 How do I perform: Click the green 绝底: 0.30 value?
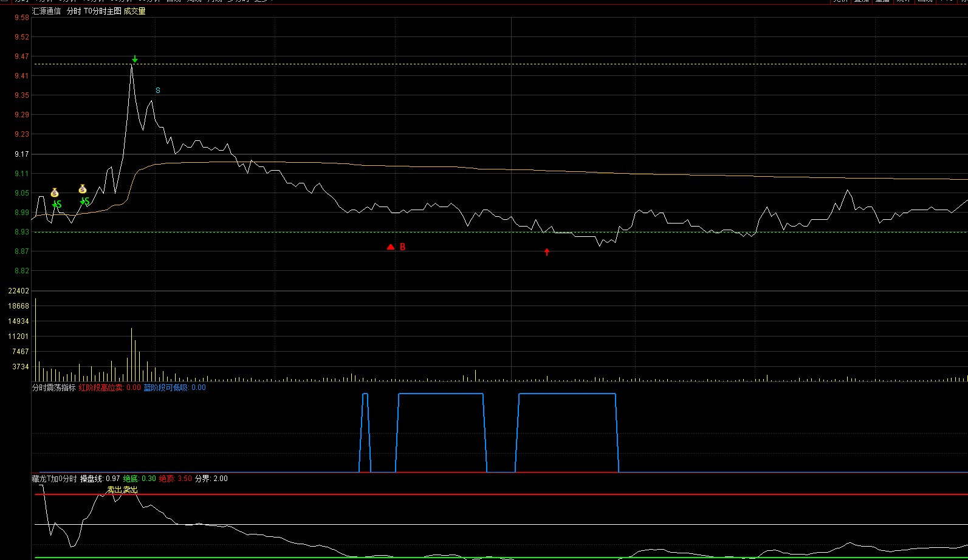[x=139, y=479]
